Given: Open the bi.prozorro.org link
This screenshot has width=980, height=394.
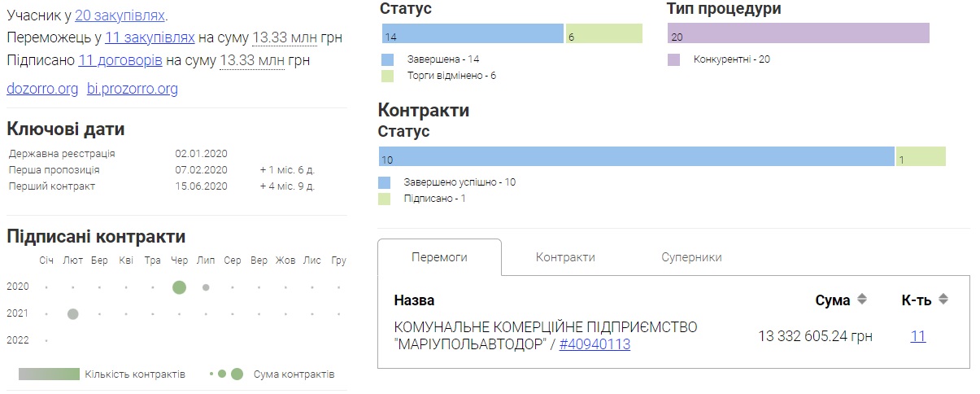Looking at the screenshot, I should [x=133, y=89].
